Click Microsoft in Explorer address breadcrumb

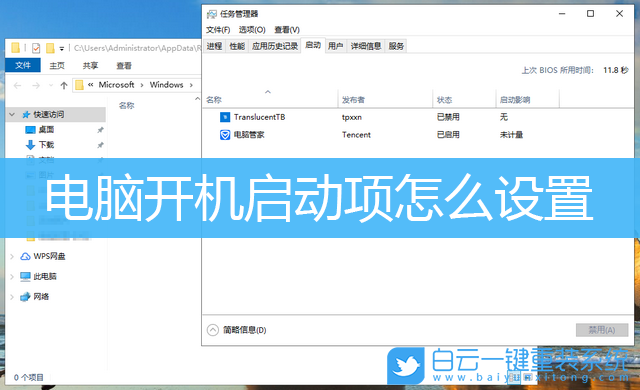pyautogui.click(x=116, y=85)
